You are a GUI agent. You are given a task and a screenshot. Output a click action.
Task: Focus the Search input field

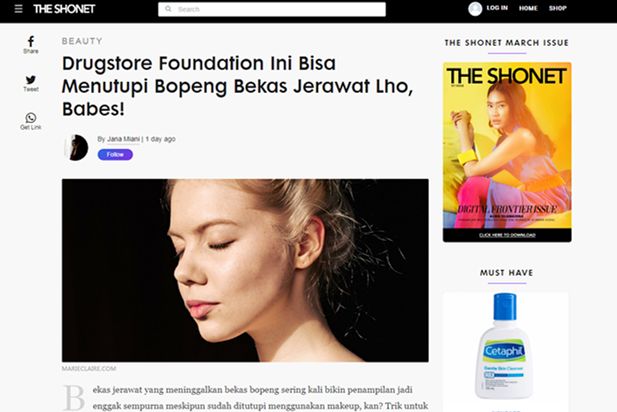click(x=272, y=9)
